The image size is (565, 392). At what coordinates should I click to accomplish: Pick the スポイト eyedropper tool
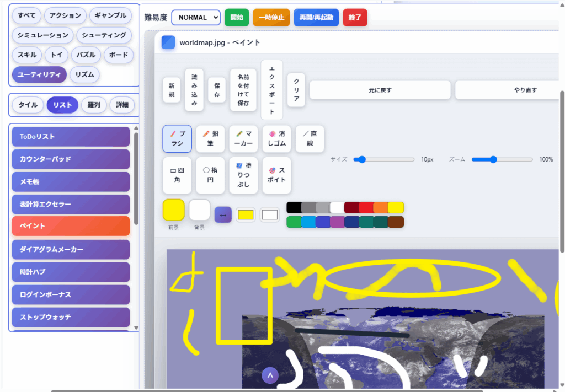(276, 175)
